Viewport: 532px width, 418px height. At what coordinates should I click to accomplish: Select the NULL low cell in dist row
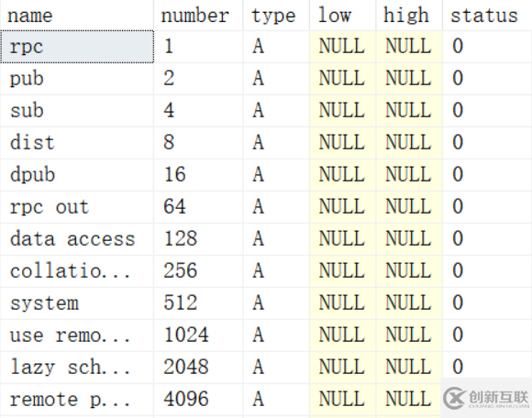343,143
